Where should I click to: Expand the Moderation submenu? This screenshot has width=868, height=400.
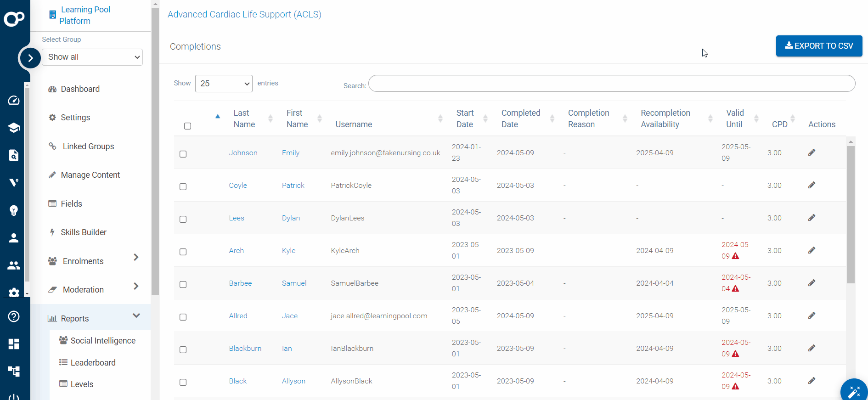(x=136, y=286)
